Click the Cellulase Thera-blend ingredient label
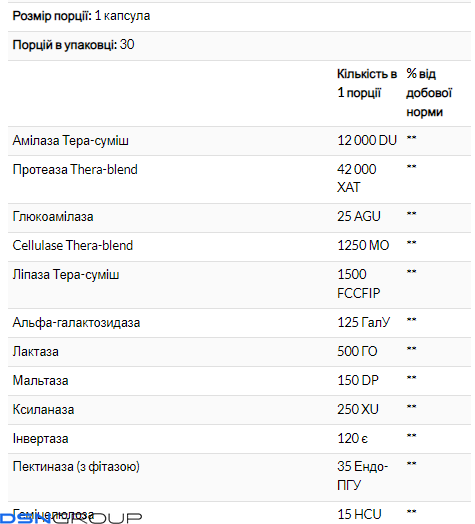475x524 pixels. [x=73, y=245]
